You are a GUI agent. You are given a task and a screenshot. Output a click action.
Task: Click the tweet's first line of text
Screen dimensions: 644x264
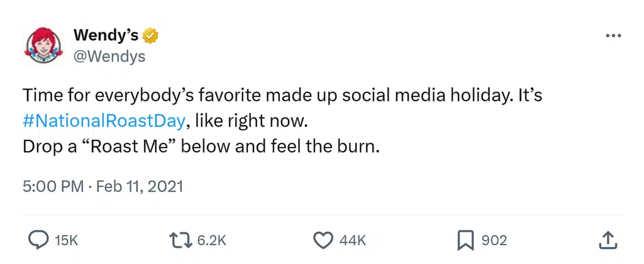282,96
